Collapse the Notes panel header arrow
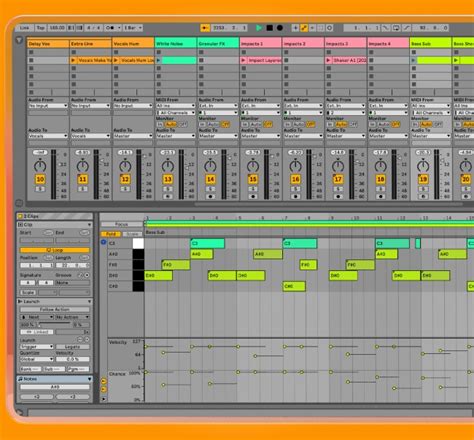The image size is (474, 440). pyautogui.click(x=89, y=379)
